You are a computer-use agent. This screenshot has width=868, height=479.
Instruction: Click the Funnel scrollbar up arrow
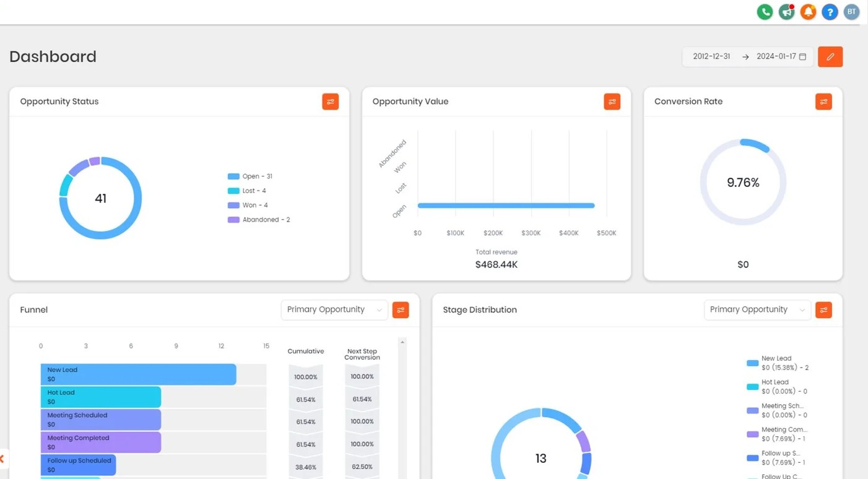[x=402, y=342]
